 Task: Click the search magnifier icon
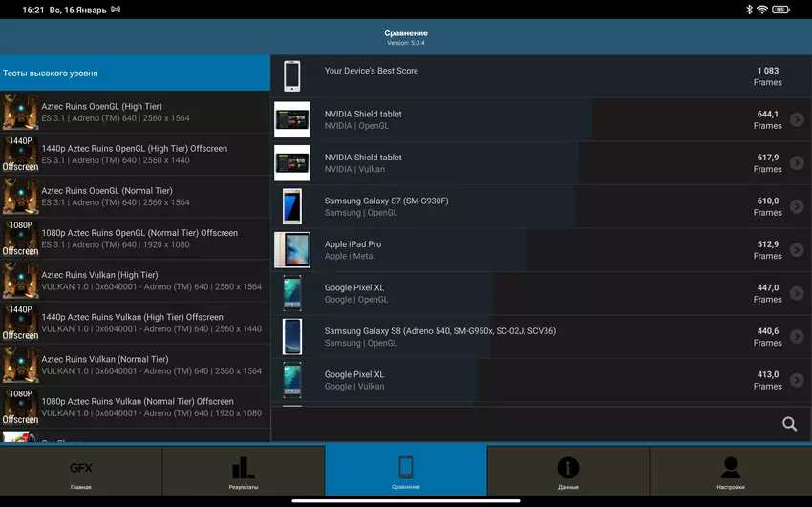pyautogui.click(x=789, y=424)
